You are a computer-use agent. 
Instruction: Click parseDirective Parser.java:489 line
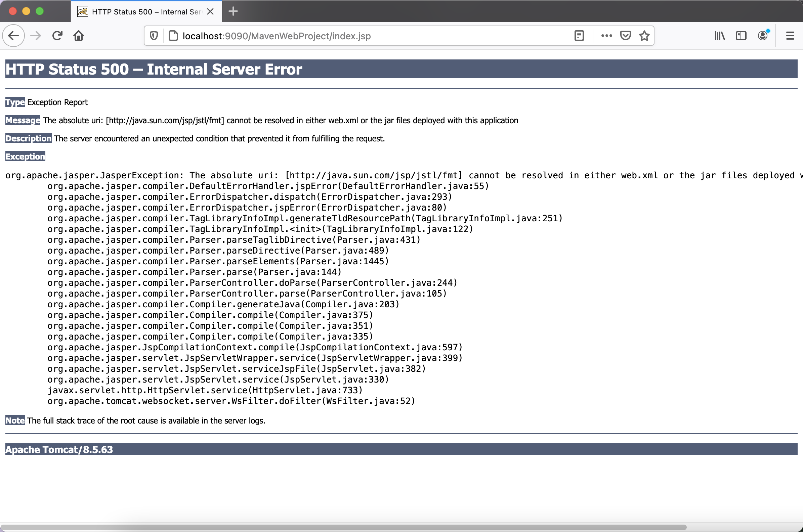pos(218,251)
